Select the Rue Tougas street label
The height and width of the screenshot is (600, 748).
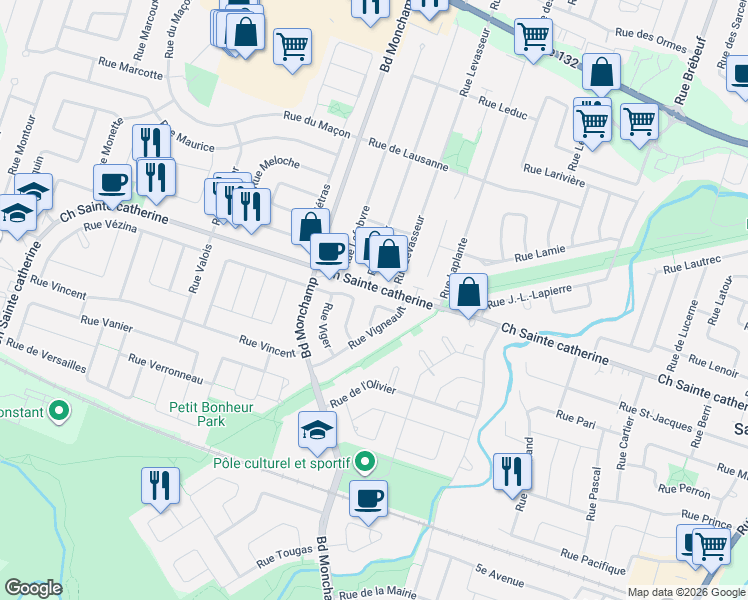click(285, 557)
